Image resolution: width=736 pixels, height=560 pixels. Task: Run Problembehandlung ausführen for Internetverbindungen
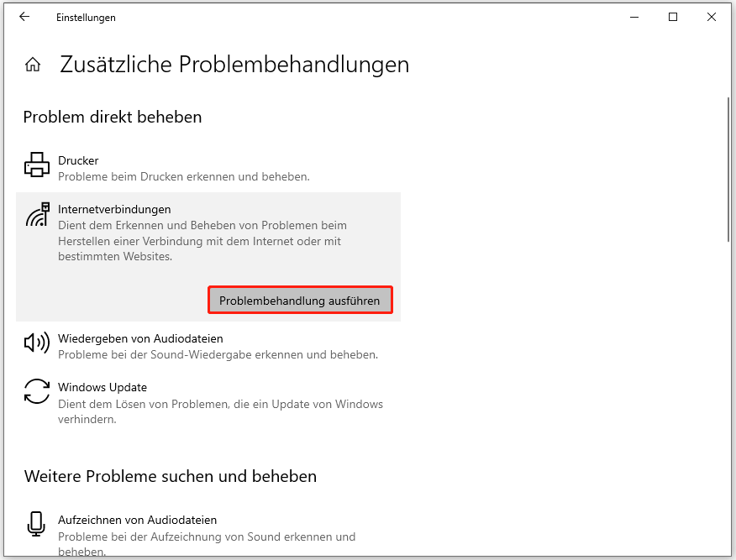(300, 299)
